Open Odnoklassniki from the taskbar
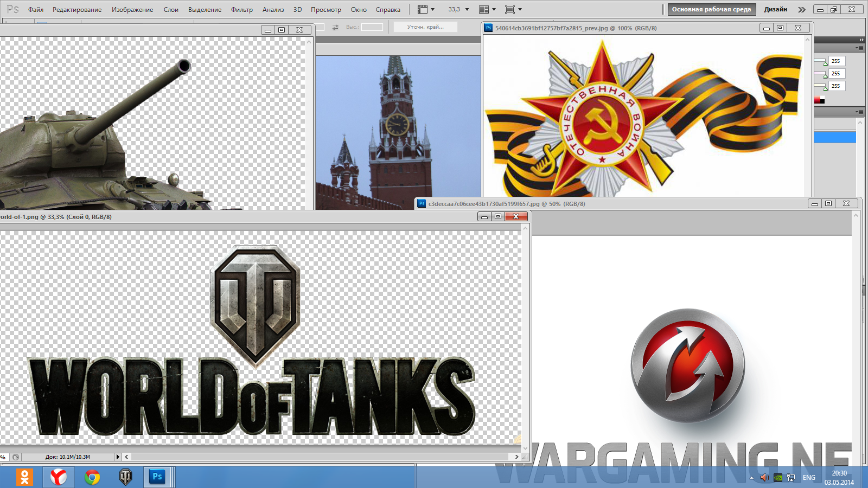Screen dimensions: 868x488 (24, 477)
